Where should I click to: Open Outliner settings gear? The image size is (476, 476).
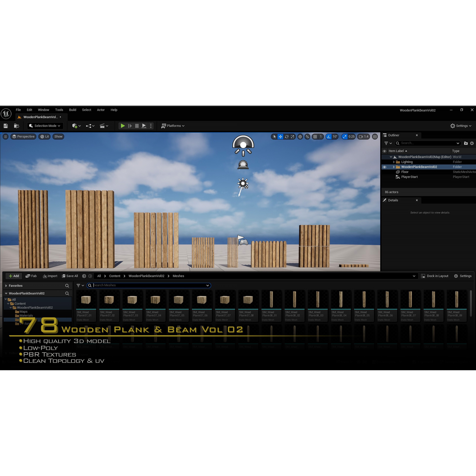pyautogui.click(x=472, y=143)
